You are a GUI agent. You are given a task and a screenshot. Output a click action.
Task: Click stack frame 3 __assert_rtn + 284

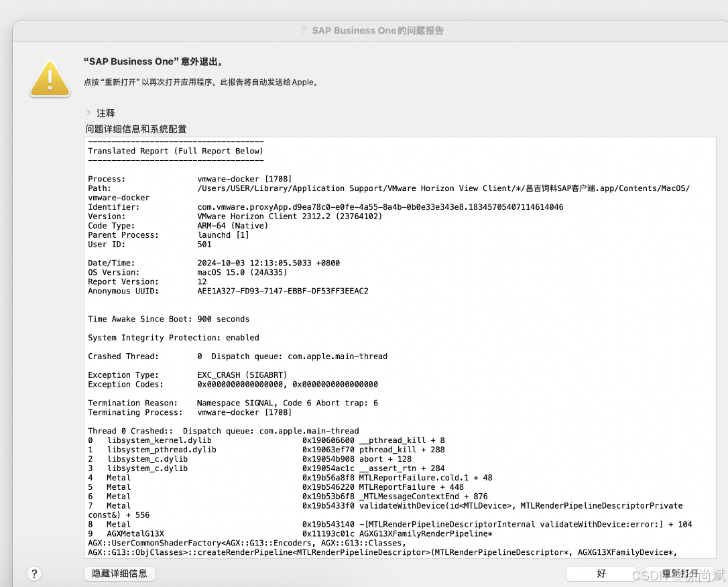click(266, 468)
